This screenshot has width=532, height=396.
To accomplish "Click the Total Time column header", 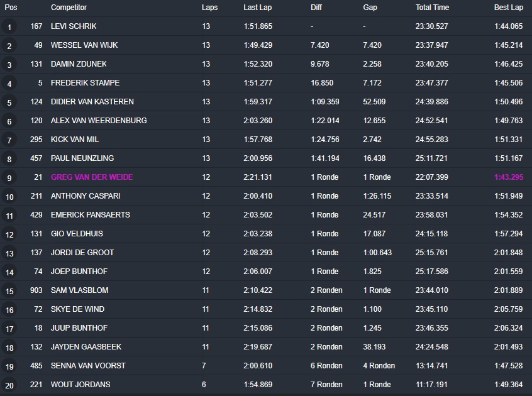I will click(x=432, y=8).
